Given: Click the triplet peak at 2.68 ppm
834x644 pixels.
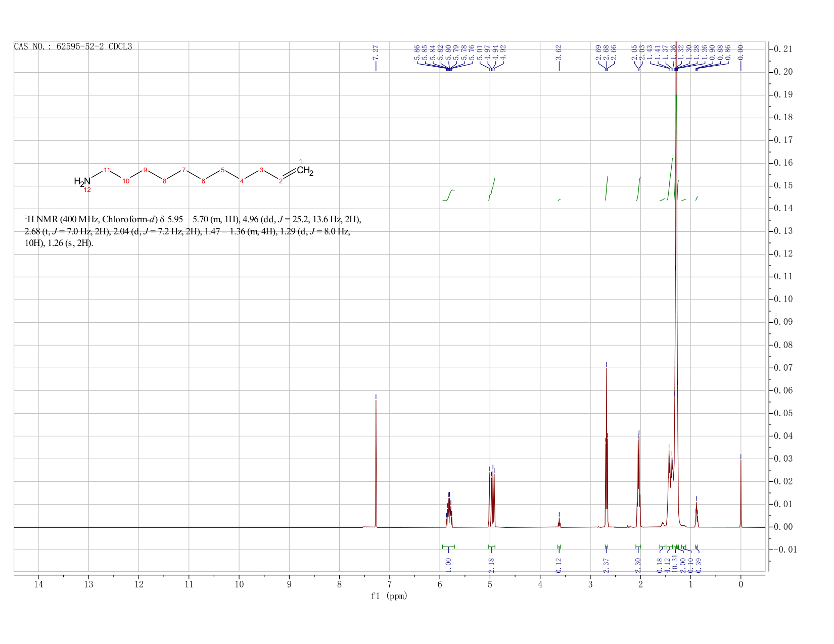Looking at the screenshot, I should [607, 444].
